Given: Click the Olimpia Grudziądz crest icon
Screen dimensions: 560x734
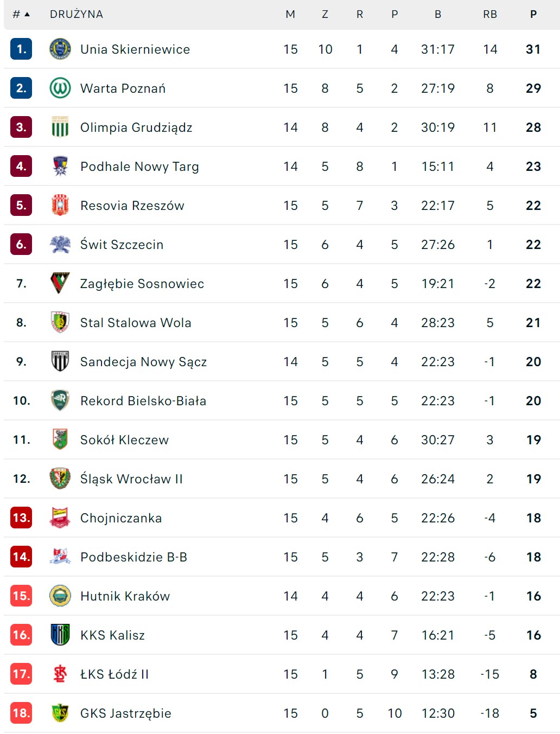Looking at the screenshot, I should [60, 127].
